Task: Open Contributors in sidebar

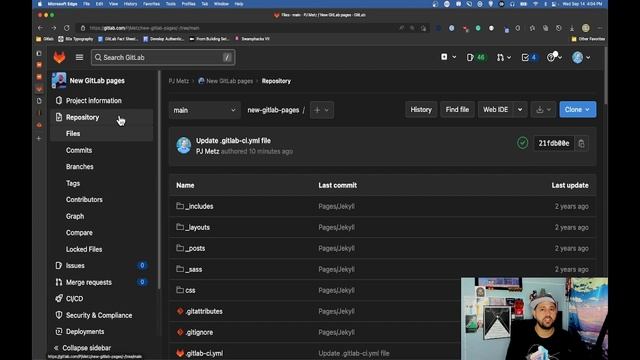Action: click(x=84, y=200)
